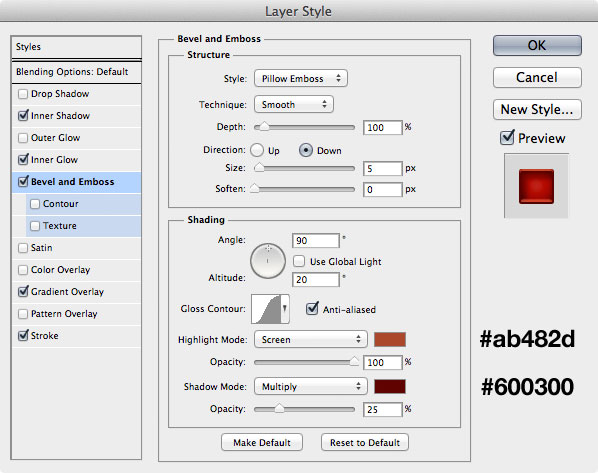This screenshot has width=598, height=473.
Task: Click the Size slider handle
Action: point(259,167)
